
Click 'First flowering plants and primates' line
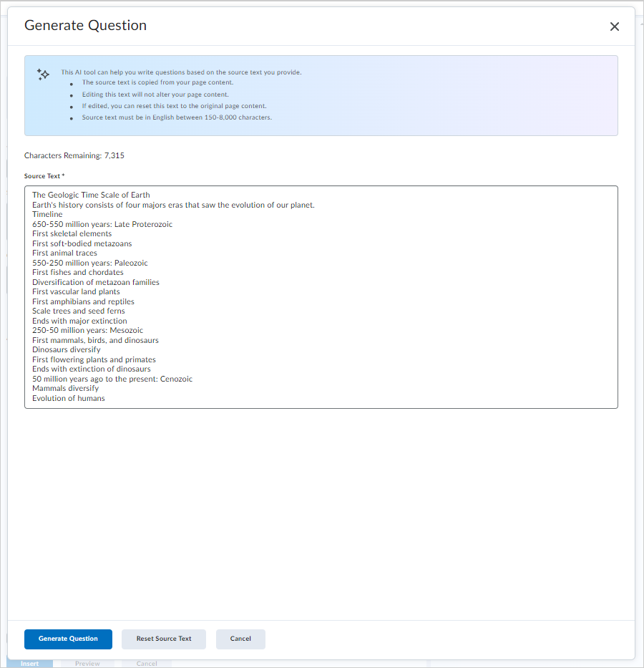tap(94, 359)
